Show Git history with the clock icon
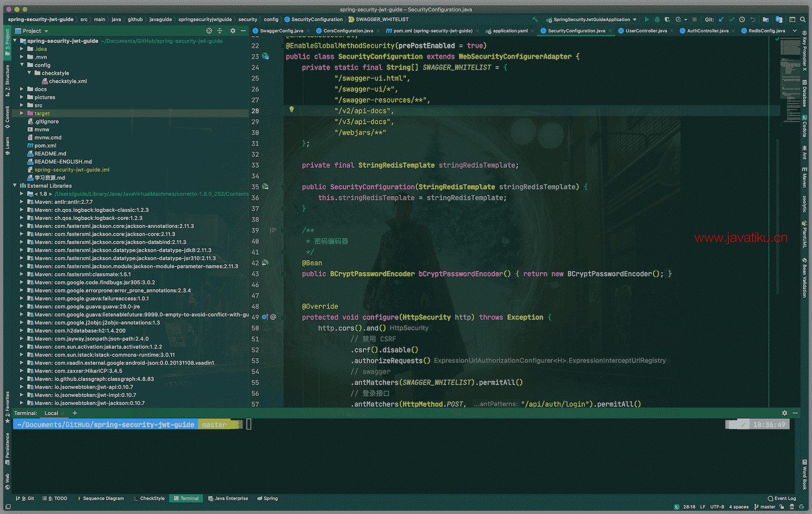Screen dimensions: 812x514 click(x=742, y=19)
